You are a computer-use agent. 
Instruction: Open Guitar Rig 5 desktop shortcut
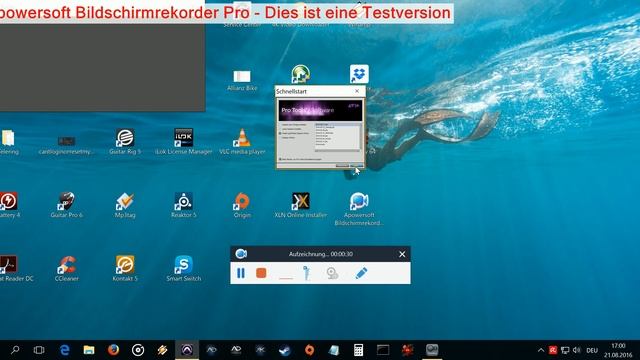pos(125,142)
